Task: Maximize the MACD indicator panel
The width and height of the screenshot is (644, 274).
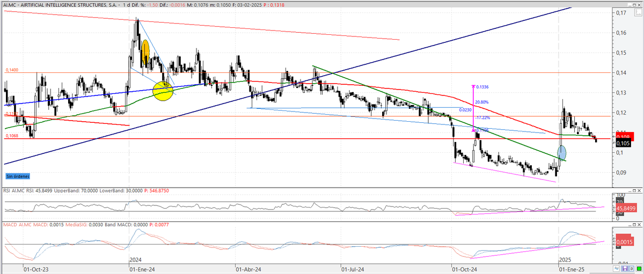Action: 634,224
